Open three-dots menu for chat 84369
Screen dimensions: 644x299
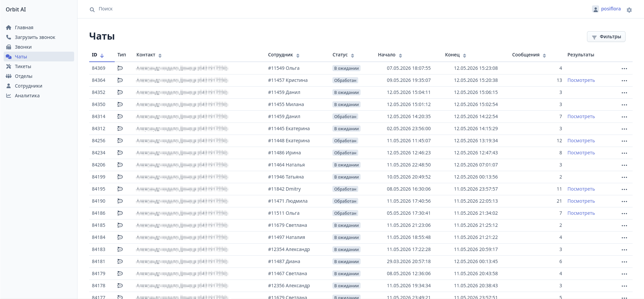(624, 68)
